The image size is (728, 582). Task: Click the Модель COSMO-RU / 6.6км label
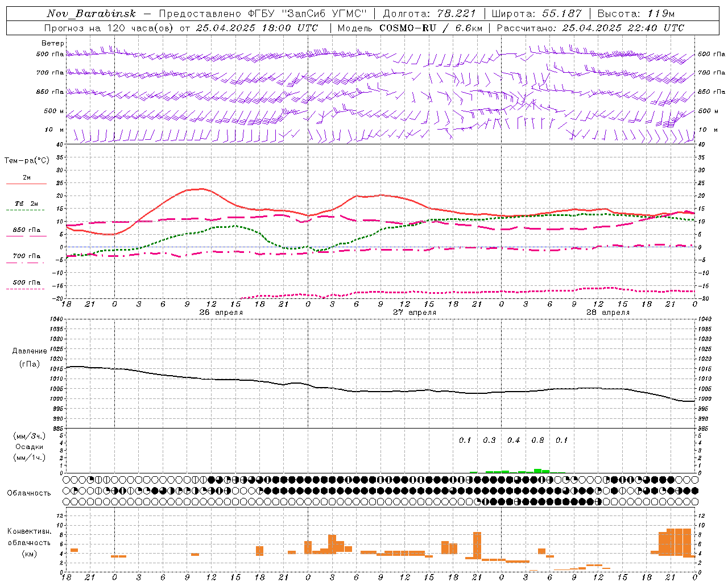[x=409, y=28]
